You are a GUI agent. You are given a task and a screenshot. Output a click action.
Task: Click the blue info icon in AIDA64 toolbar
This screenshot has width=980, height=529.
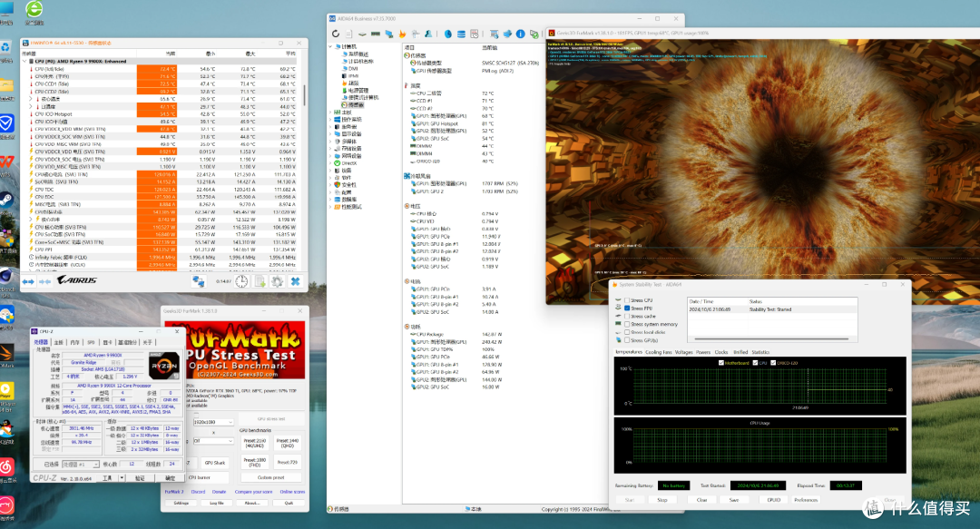(520, 34)
